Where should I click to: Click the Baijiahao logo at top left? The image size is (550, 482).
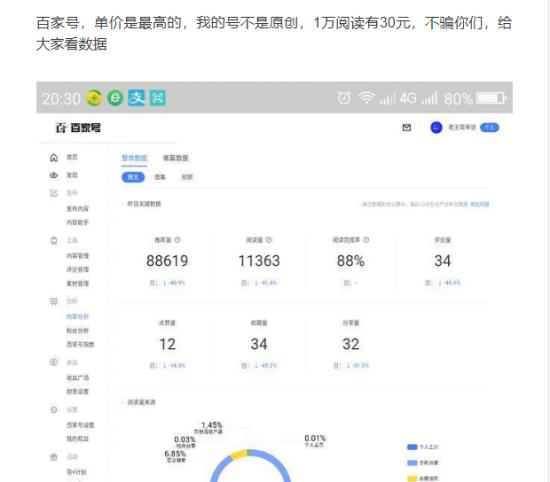click(x=78, y=128)
